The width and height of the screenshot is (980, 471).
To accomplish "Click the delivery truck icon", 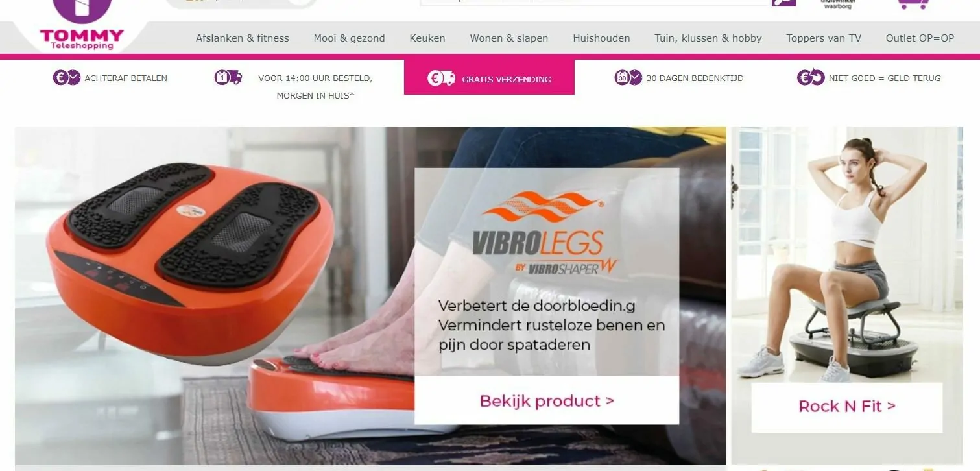I will pos(228,78).
